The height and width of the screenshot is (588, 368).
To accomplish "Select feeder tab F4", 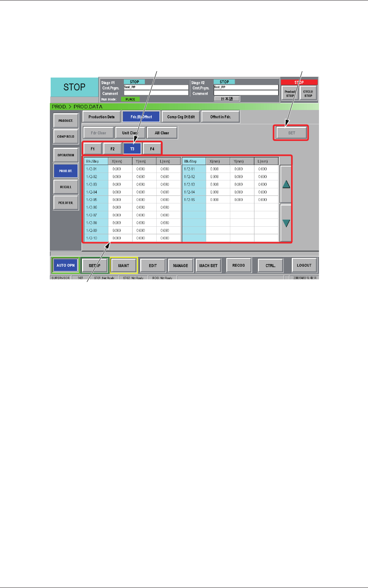I will pos(152,149).
